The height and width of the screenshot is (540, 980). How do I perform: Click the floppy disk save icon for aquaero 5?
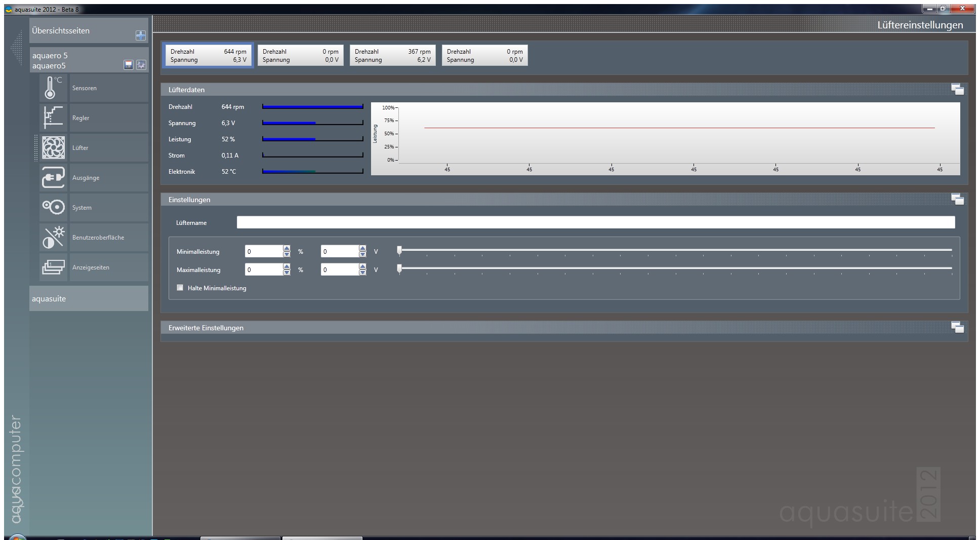point(129,64)
